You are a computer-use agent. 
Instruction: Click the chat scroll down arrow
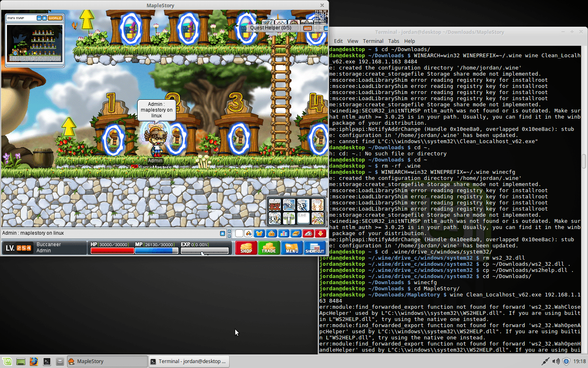[x=229, y=236]
